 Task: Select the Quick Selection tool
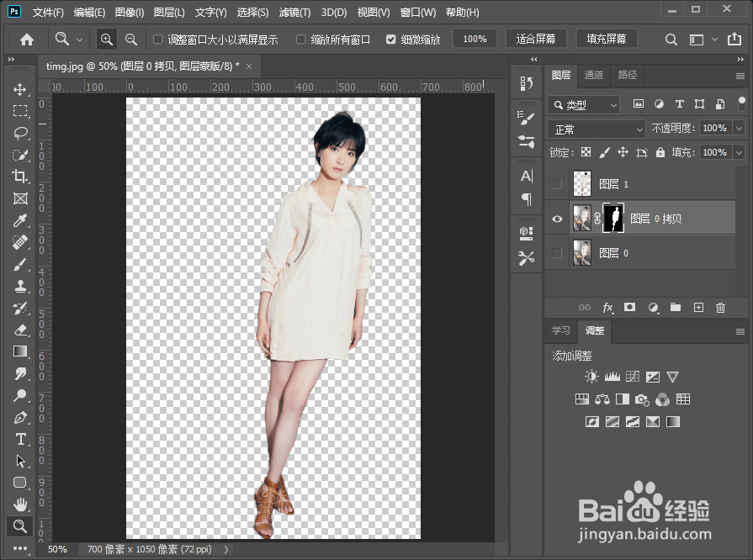coord(19,155)
